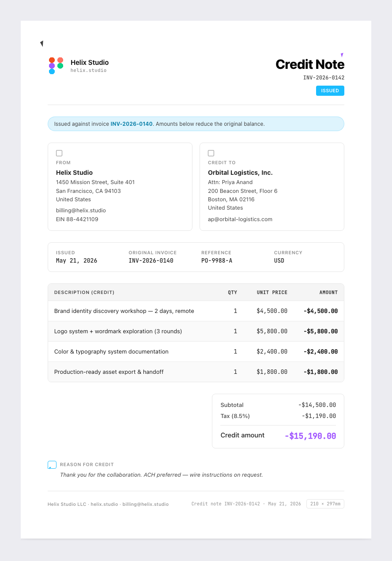Click the Credit Note heading

[310, 64]
